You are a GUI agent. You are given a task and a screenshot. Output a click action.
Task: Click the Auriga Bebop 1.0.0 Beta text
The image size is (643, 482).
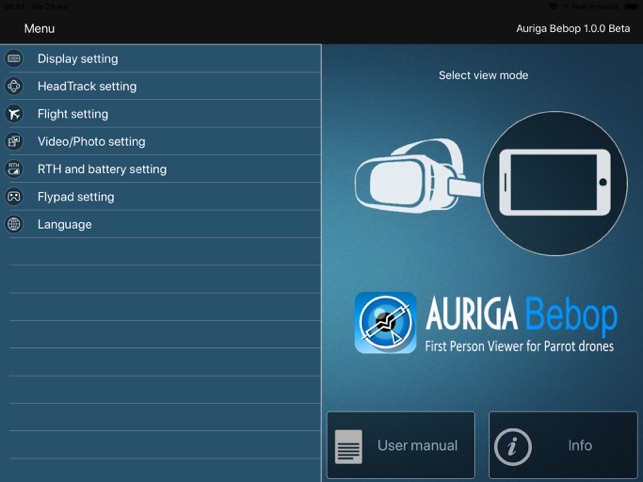[x=573, y=28]
